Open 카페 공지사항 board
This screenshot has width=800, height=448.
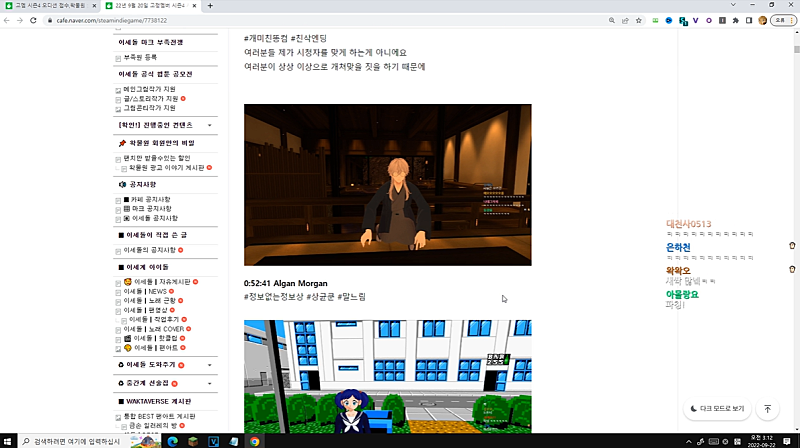[x=147, y=200]
